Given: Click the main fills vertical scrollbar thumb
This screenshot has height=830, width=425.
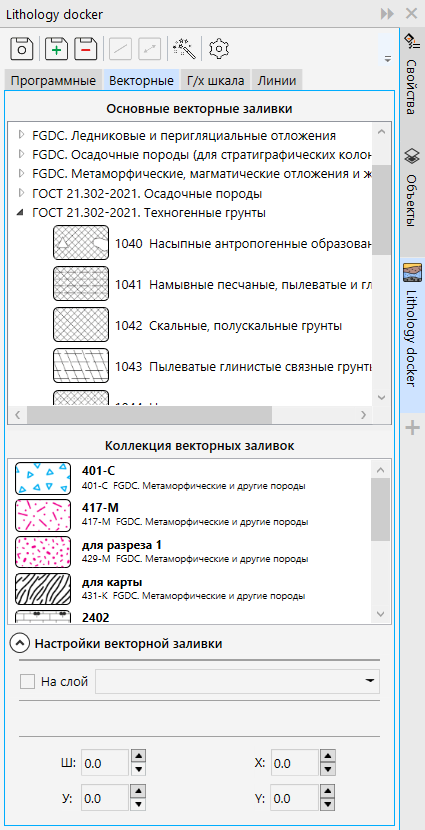Looking at the screenshot, I should (381, 210).
